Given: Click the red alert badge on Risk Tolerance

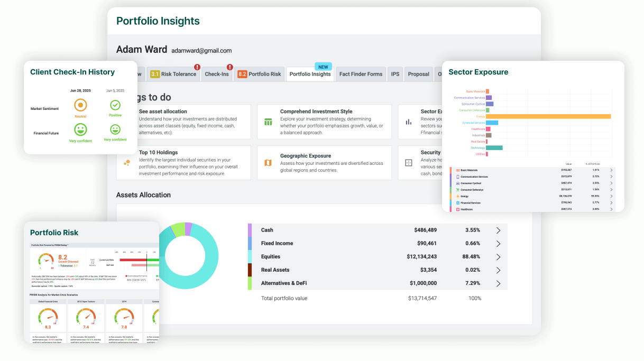Looking at the screenshot, I should pyautogui.click(x=197, y=67).
